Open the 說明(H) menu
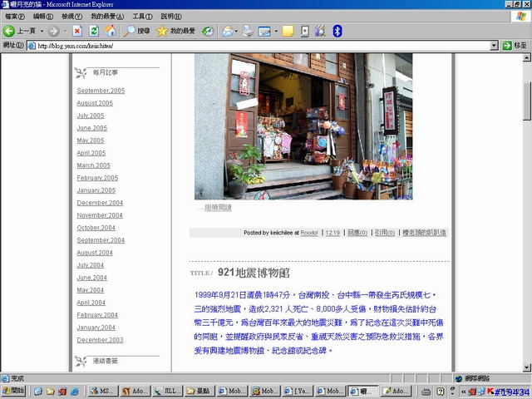This screenshot has height=399, width=532. pos(171,17)
